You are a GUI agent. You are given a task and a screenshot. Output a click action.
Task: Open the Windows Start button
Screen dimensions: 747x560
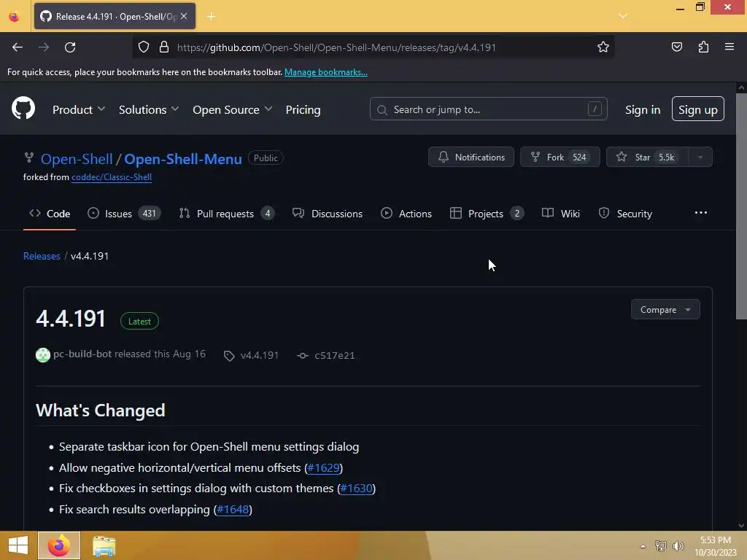pyautogui.click(x=18, y=545)
